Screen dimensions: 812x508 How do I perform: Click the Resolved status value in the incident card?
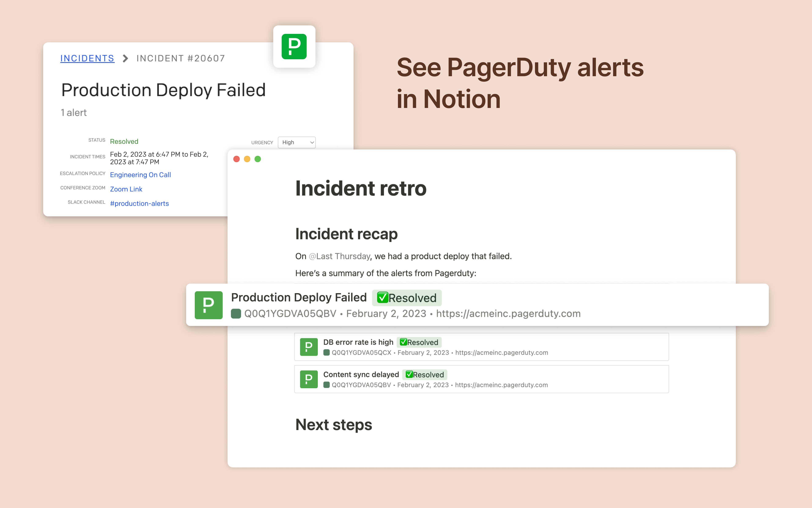coord(124,141)
